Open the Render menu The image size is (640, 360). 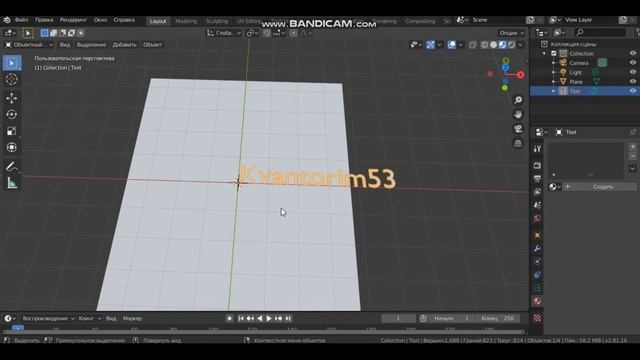tap(73, 20)
